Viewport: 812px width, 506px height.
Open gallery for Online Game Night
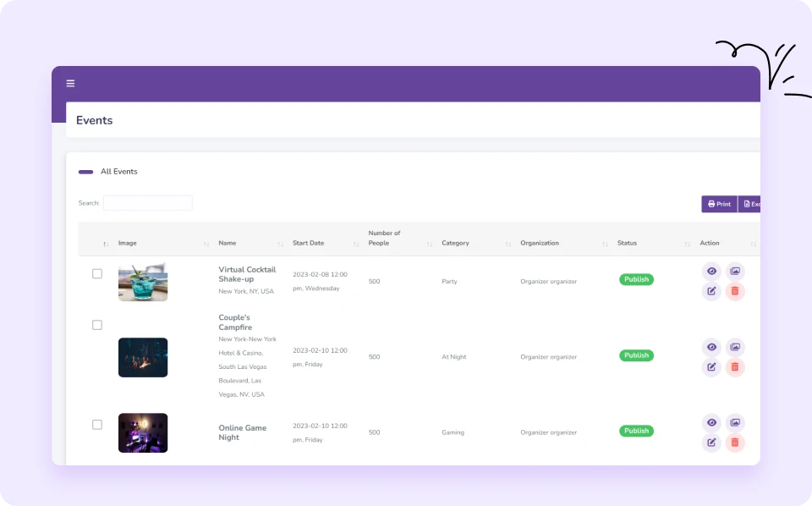735,422
